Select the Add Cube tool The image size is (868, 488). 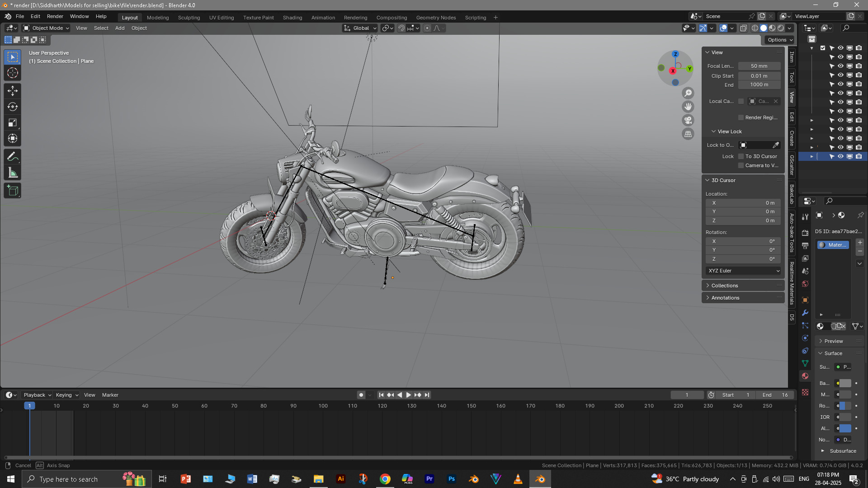[13, 191]
